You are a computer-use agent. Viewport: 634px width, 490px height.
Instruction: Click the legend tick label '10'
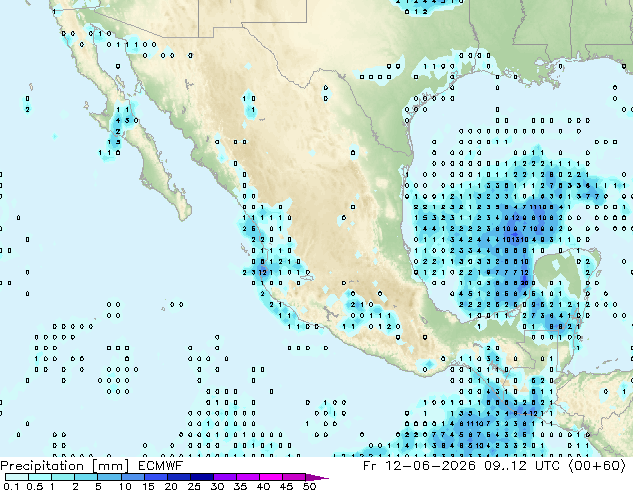pos(125,486)
